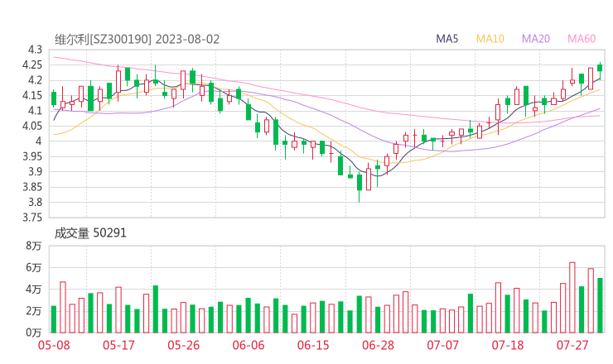613x364 pixels.
Task: Click the 05-26 date axis label
Action: point(183,345)
